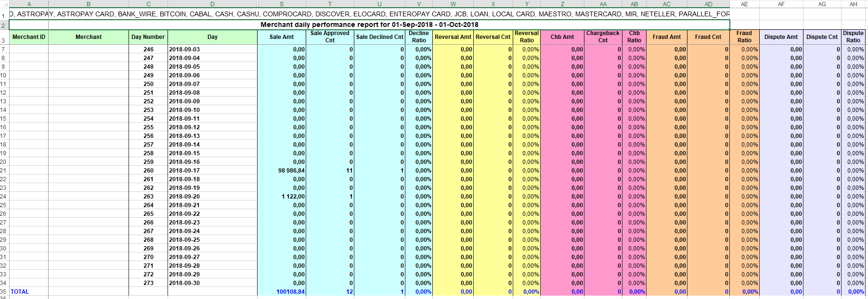
Task: Select the Chargeback Cnt header cell
Action: (603, 37)
